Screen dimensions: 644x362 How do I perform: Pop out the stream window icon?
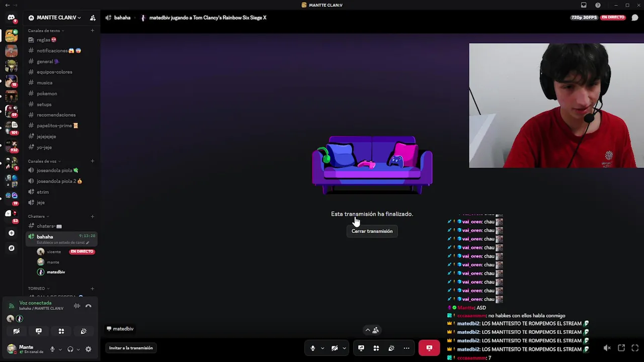[x=621, y=348]
